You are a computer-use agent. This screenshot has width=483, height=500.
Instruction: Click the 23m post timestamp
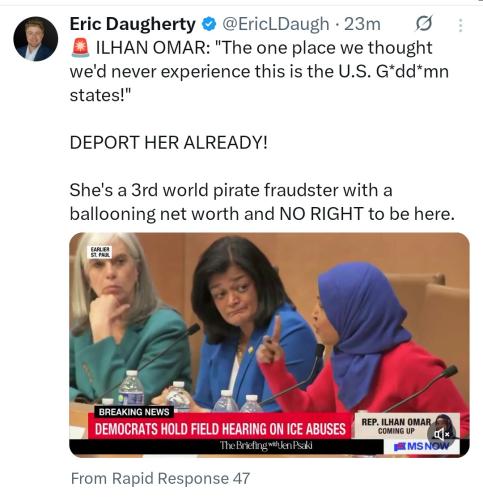pos(362,24)
